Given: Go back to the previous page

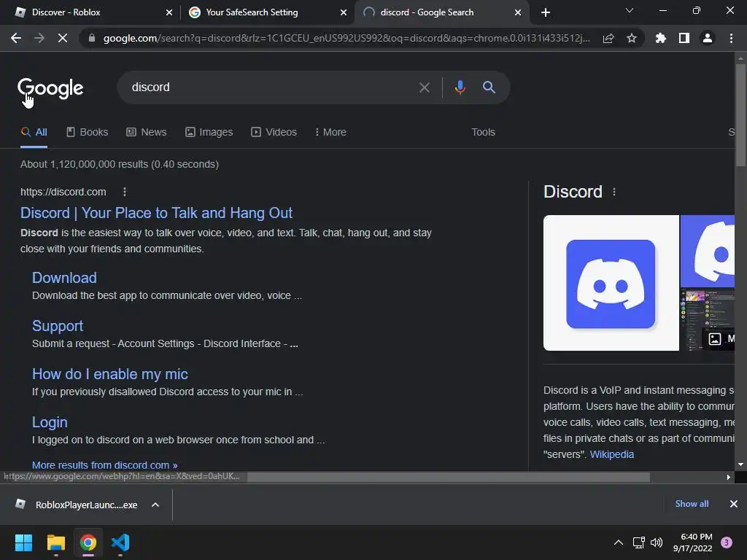Looking at the screenshot, I should pos(16,38).
